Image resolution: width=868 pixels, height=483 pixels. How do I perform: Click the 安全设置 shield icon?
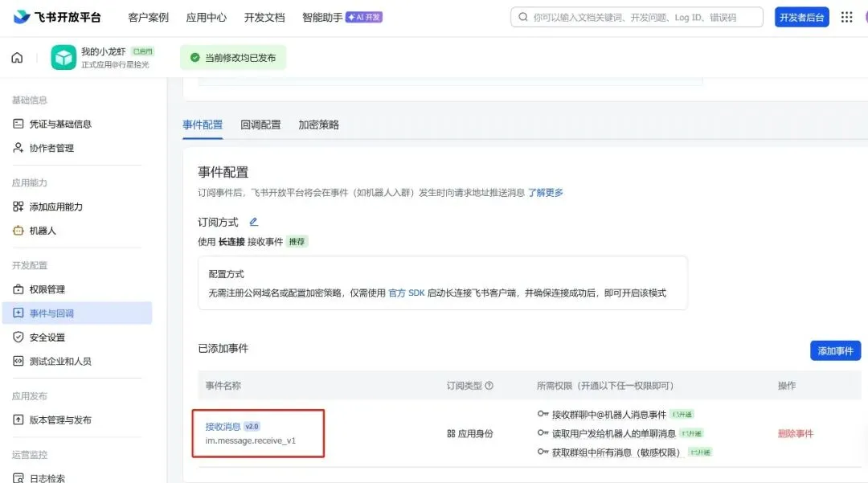pyautogui.click(x=18, y=337)
